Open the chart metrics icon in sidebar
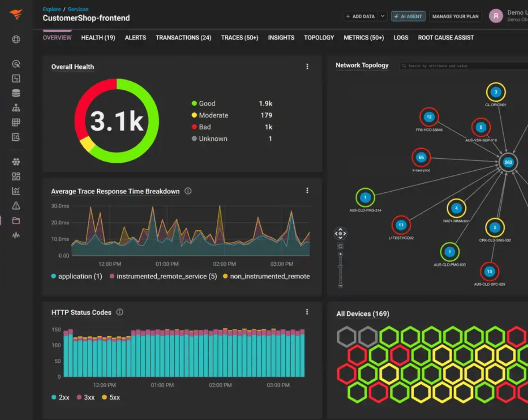This screenshot has width=528, height=420. [16, 191]
